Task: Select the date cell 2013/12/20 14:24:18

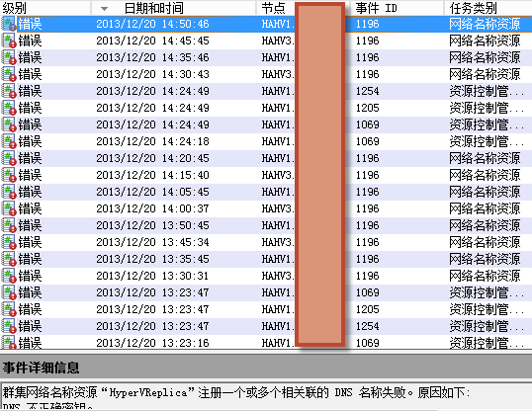Action: coord(152,141)
